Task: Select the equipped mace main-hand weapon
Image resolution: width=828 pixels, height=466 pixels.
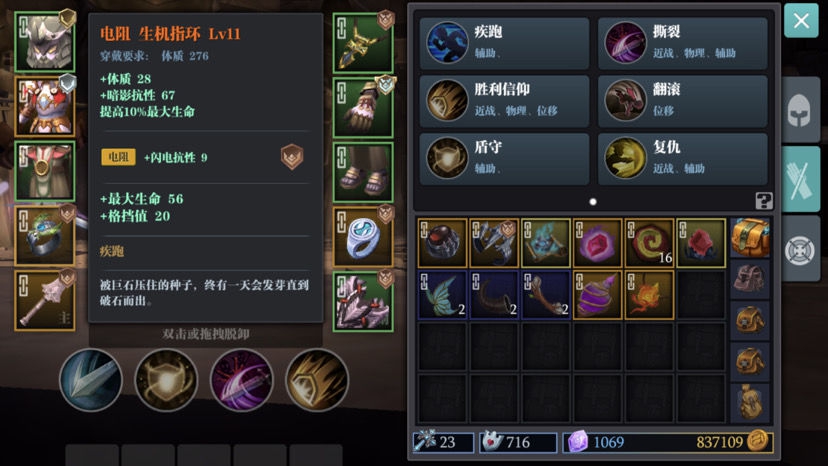Action: click(45, 301)
